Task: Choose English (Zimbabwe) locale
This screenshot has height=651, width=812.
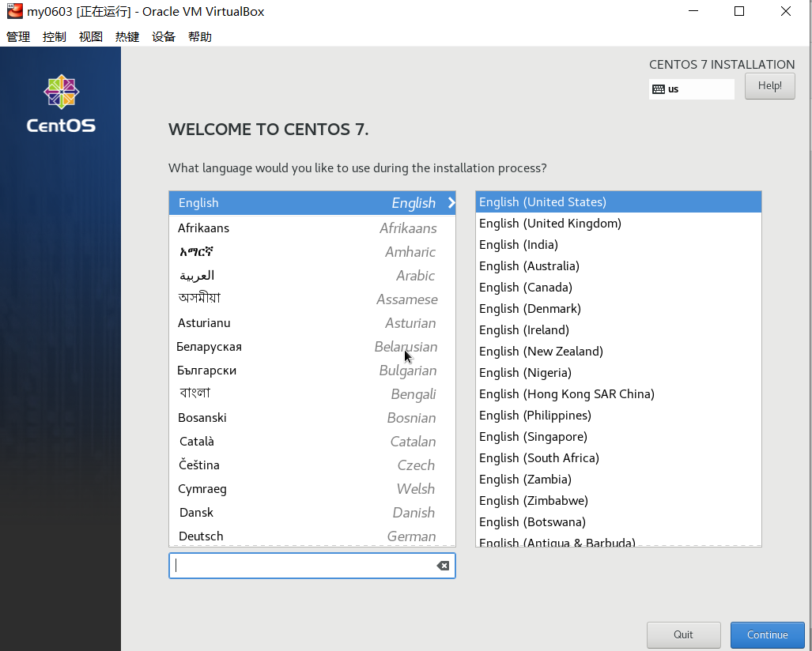Action: (618, 501)
